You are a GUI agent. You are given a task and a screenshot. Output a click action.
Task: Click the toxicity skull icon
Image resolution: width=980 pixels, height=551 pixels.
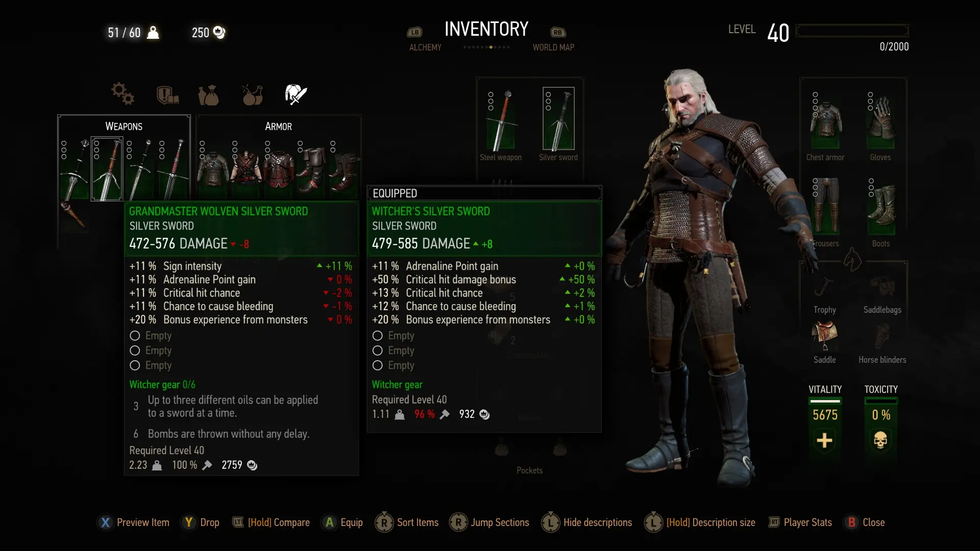[x=880, y=440]
